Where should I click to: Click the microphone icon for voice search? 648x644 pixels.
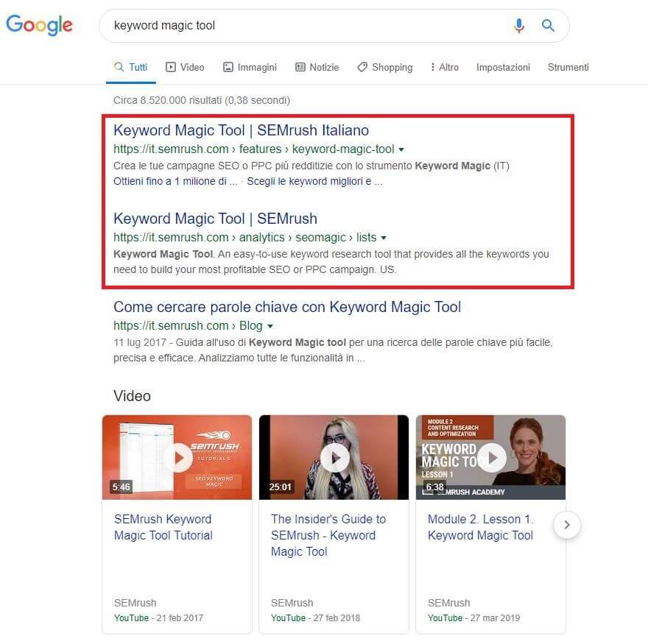tap(519, 25)
